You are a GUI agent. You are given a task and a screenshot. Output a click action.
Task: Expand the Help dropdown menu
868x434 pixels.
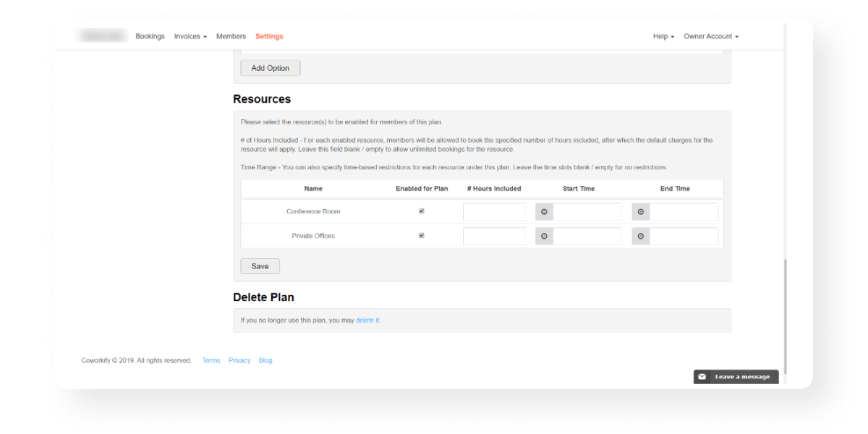[x=663, y=36]
